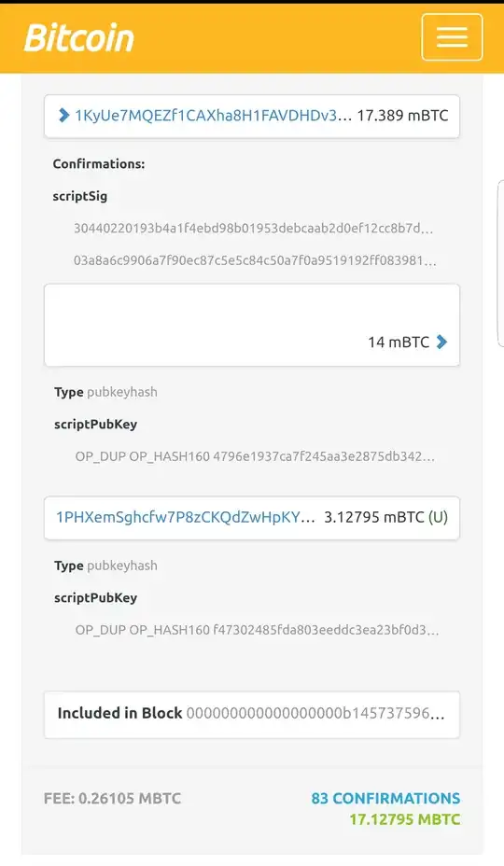504x866 pixels.
Task: Open the hamburger navigation menu
Action: [x=452, y=37]
